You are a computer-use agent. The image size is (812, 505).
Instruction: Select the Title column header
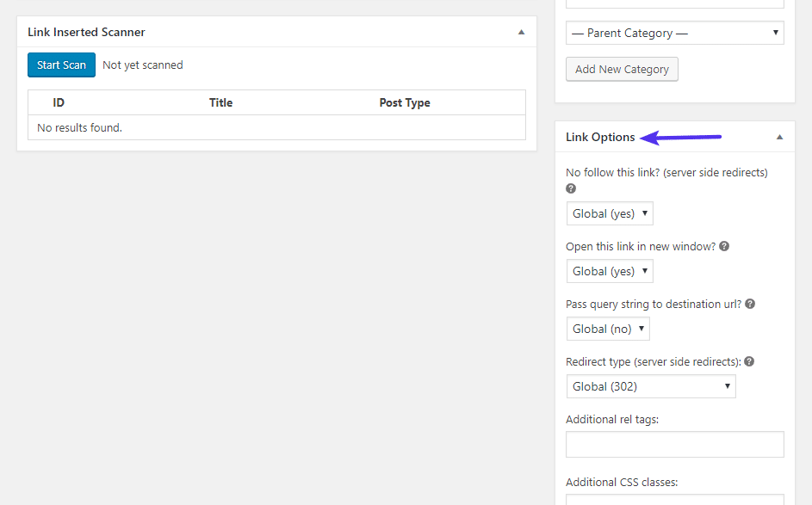tap(220, 102)
